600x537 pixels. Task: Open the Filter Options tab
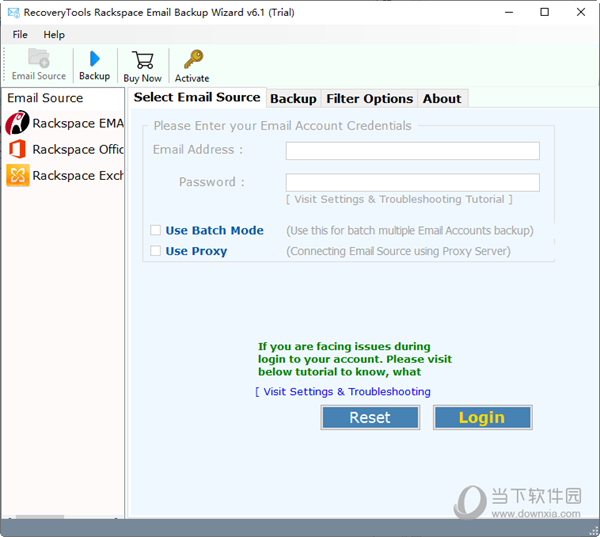coord(369,99)
